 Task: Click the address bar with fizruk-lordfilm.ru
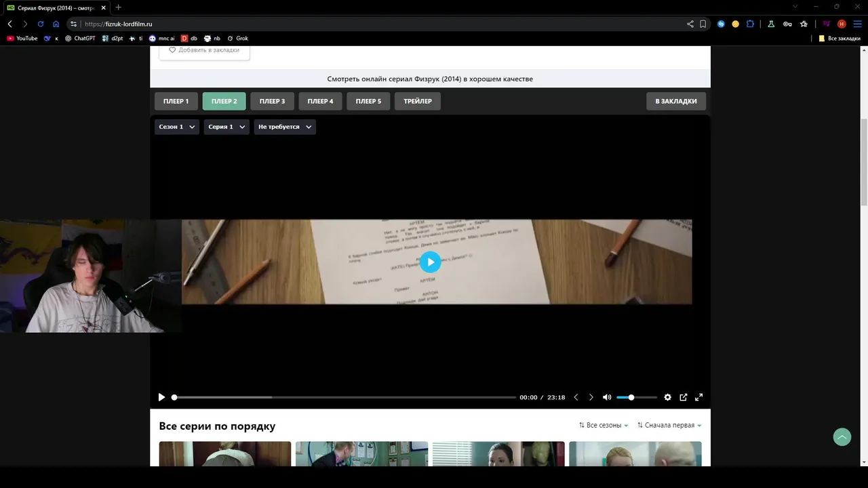[x=390, y=24]
